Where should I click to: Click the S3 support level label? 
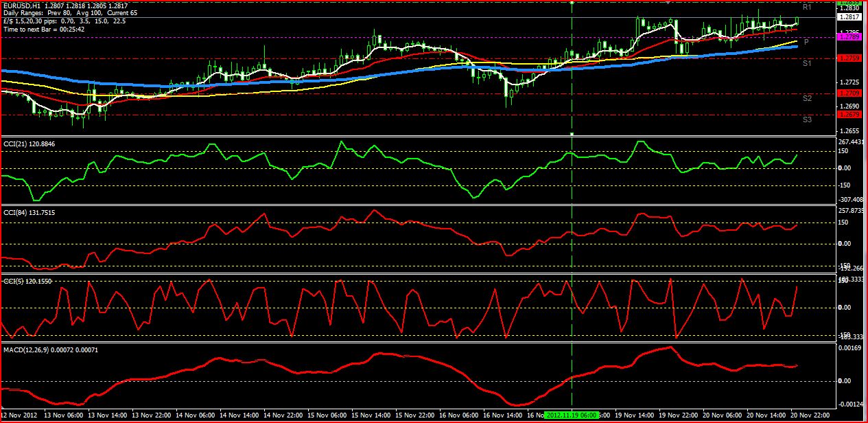[807, 120]
